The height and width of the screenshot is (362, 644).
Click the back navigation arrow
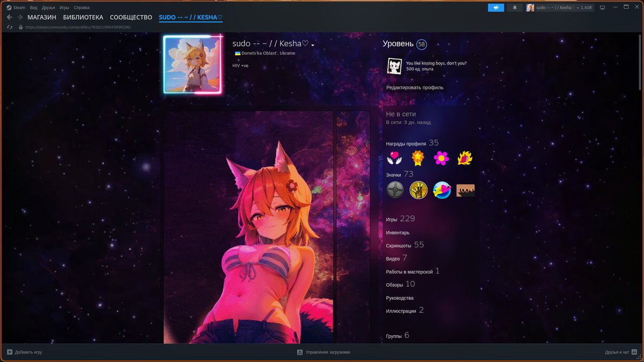coord(9,18)
